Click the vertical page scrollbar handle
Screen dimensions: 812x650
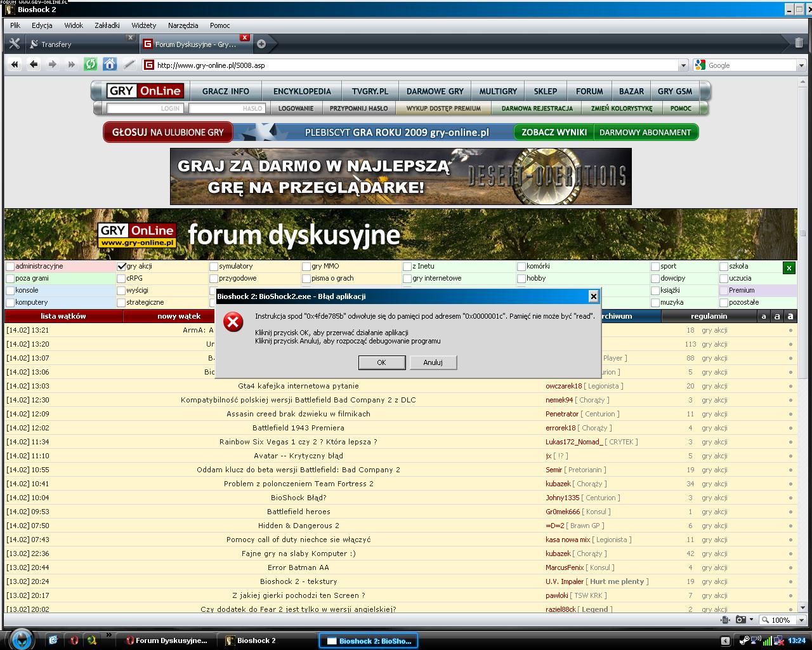802,232
